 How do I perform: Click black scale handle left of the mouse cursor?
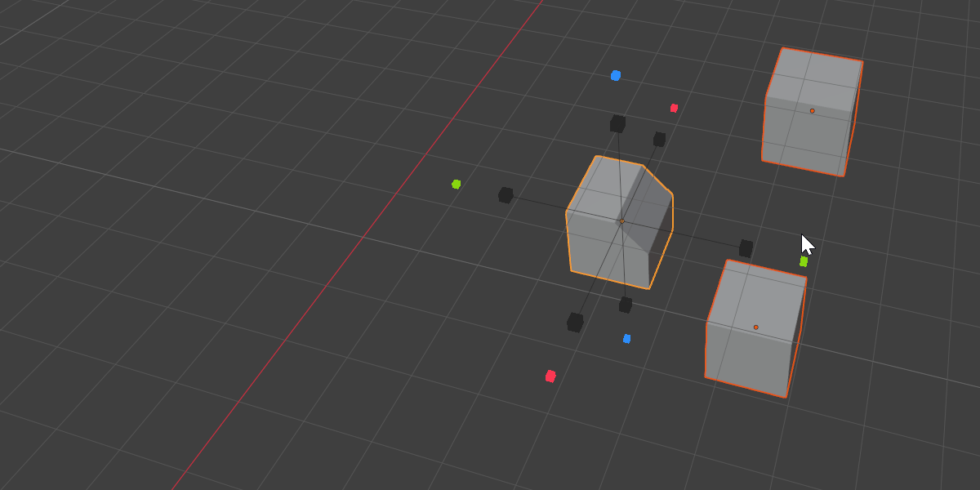746,248
